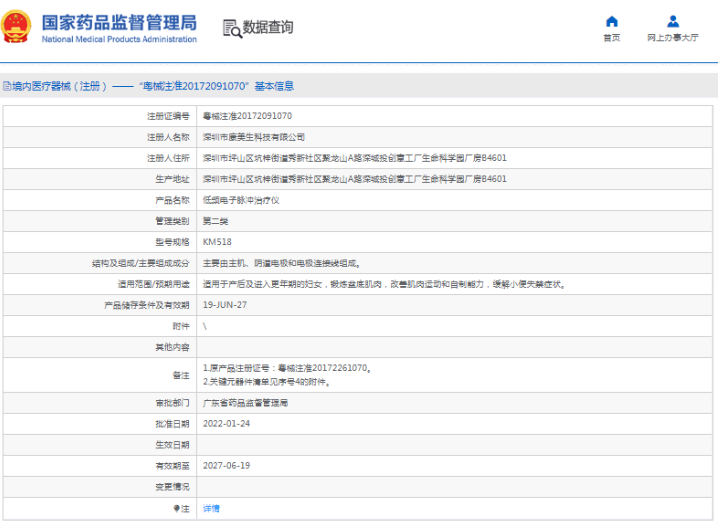Click the 备注 row label
Viewport: 720px width, 529px height.
pos(181,375)
